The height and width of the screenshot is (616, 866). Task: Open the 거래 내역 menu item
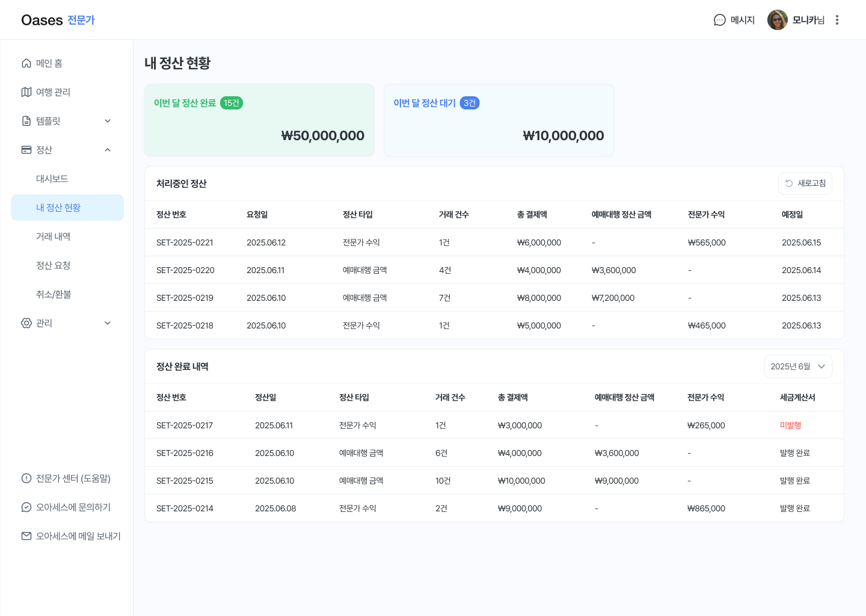53,236
